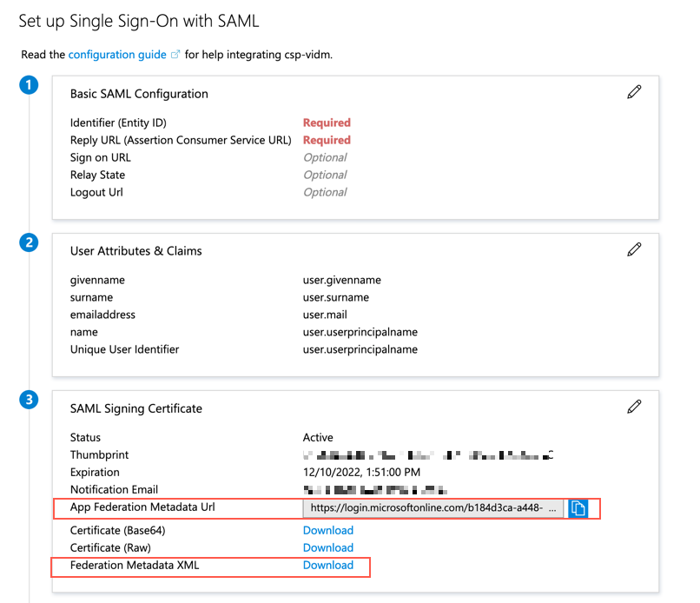
Task: Click the Optional value for Logout Url
Action: (x=325, y=192)
